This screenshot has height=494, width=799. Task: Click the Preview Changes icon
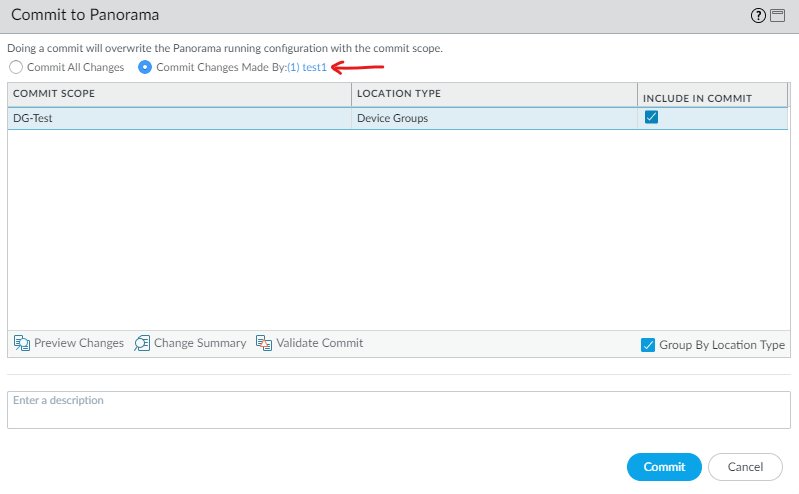[x=21, y=343]
